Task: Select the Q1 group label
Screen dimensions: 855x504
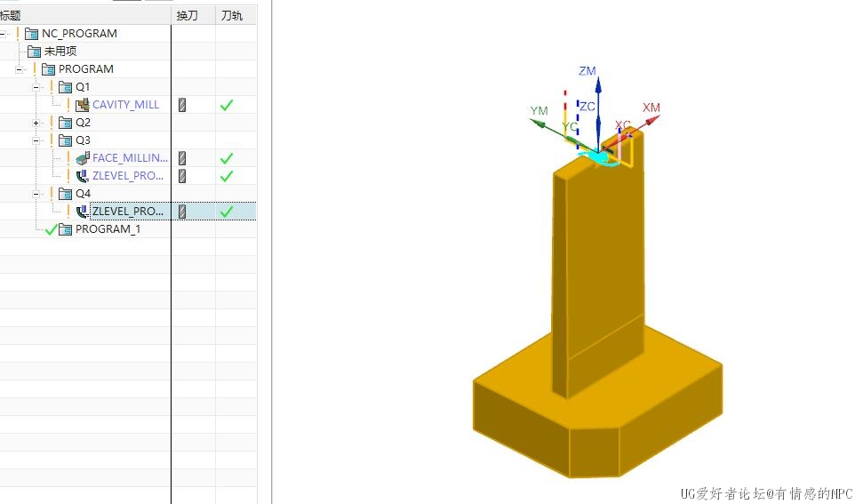Action: click(x=83, y=87)
